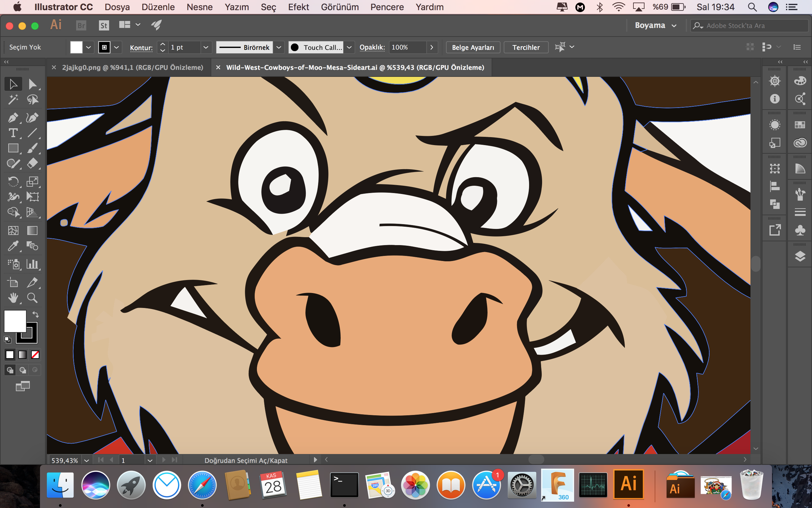The width and height of the screenshot is (812, 508).
Task: Open the Color Guide panel icon
Action: (x=800, y=169)
